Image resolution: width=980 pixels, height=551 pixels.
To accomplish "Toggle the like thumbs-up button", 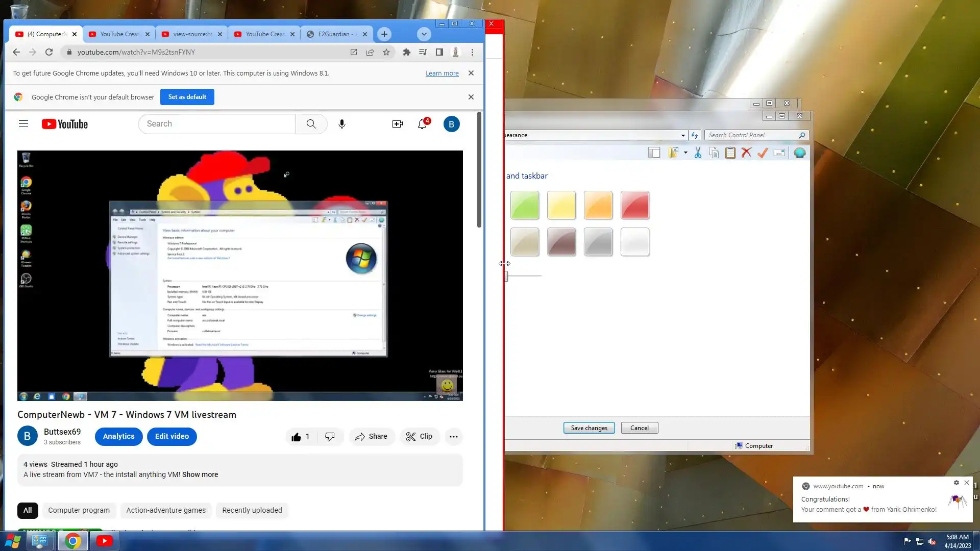I will (301, 437).
